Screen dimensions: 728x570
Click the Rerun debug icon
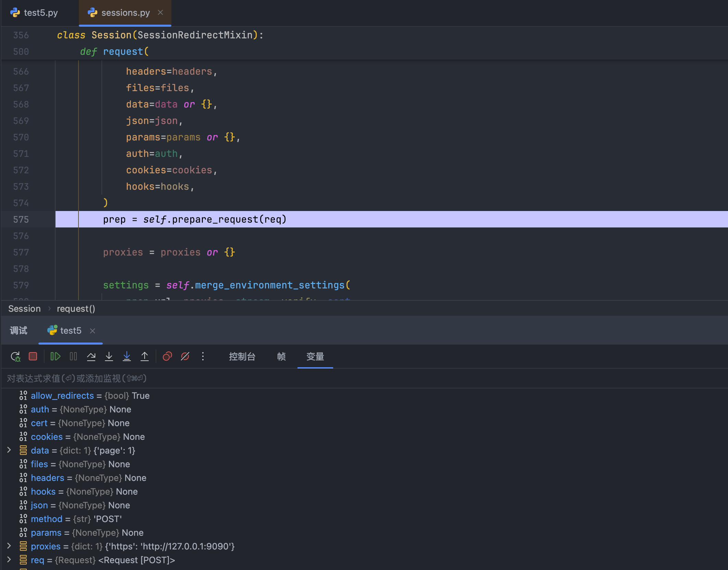pyautogui.click(x=15, y=357)
